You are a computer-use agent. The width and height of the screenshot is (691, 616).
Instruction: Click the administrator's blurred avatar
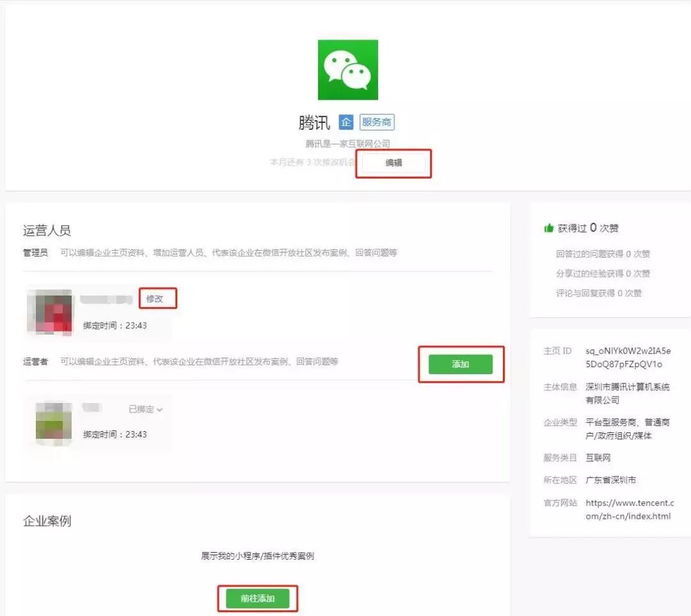50,312
